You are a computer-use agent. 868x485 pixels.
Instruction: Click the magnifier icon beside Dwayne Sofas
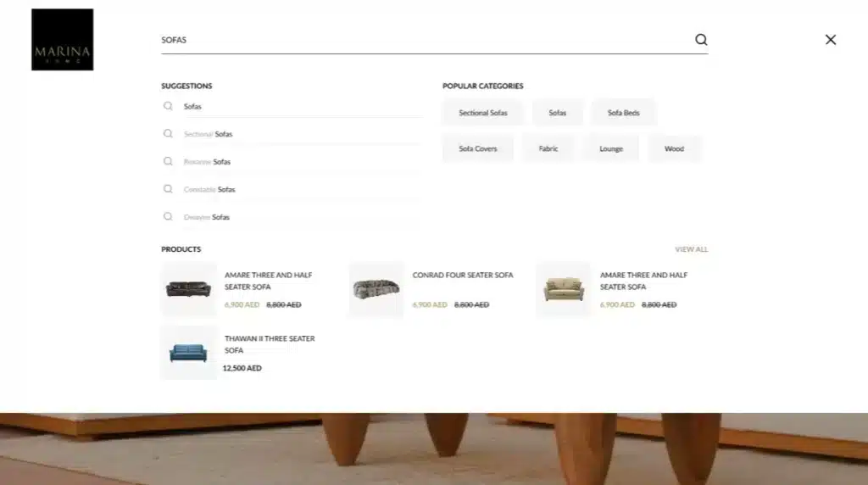click(x=168, y=217)
